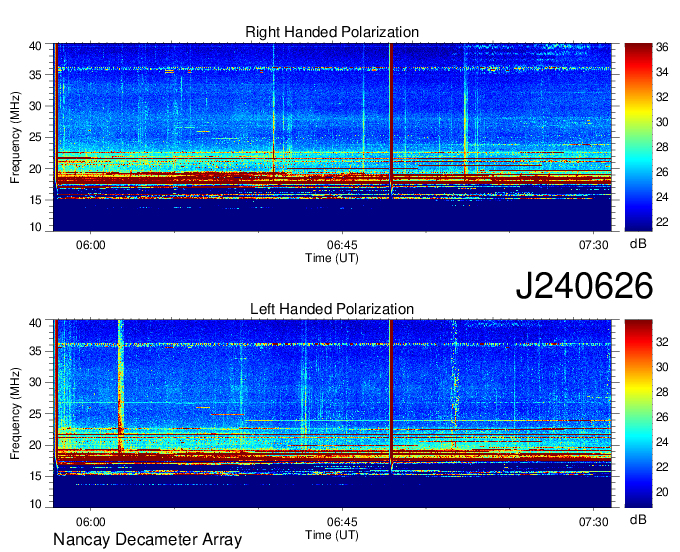Click 07:30 tick under Left Handed plot

pyautogui.click(x=594, y=522)
